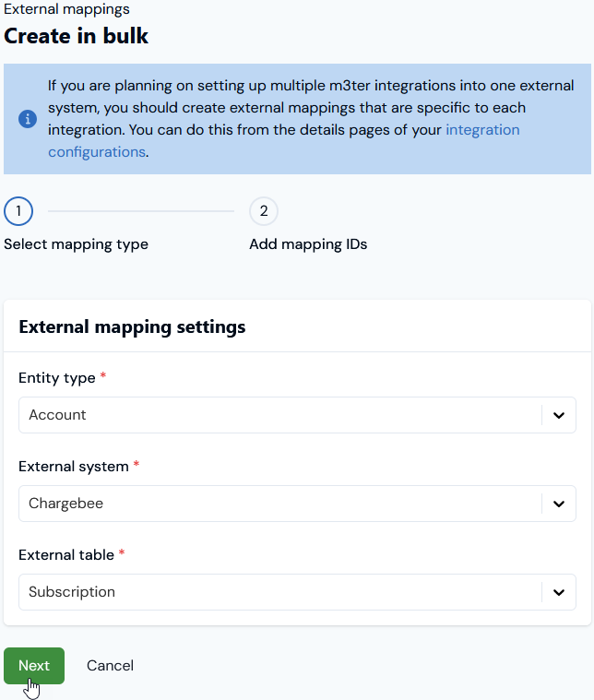Screen dimensions: 594x700
Task: Click step 2 circle in the stepper
Action: [x=264, y=211]
